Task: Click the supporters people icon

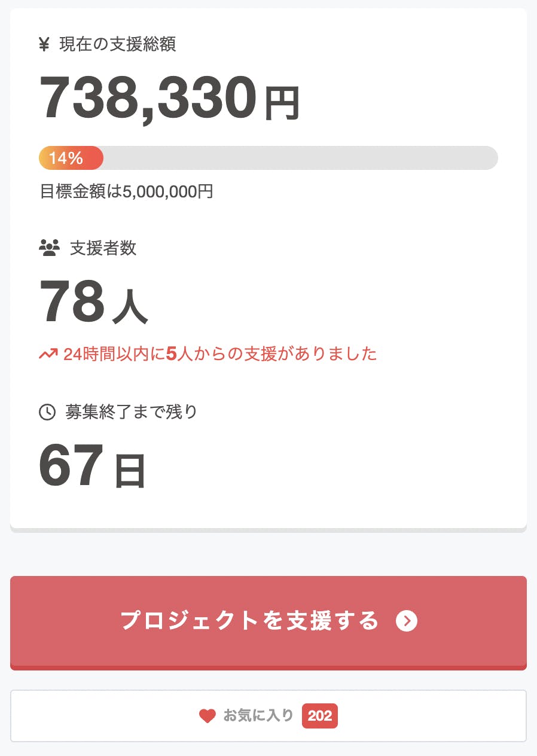Action: 50,248
